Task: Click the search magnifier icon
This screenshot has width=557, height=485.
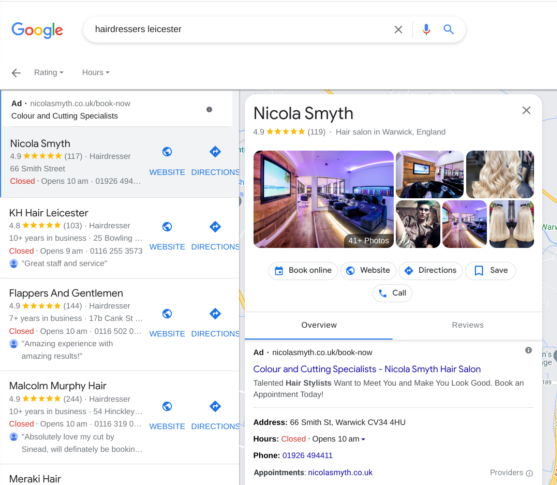Action: click(x=448, y=29)
